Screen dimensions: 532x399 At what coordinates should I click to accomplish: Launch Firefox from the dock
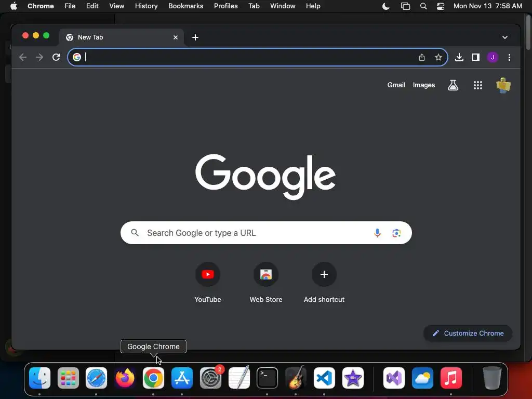click(x=125, y=378)
